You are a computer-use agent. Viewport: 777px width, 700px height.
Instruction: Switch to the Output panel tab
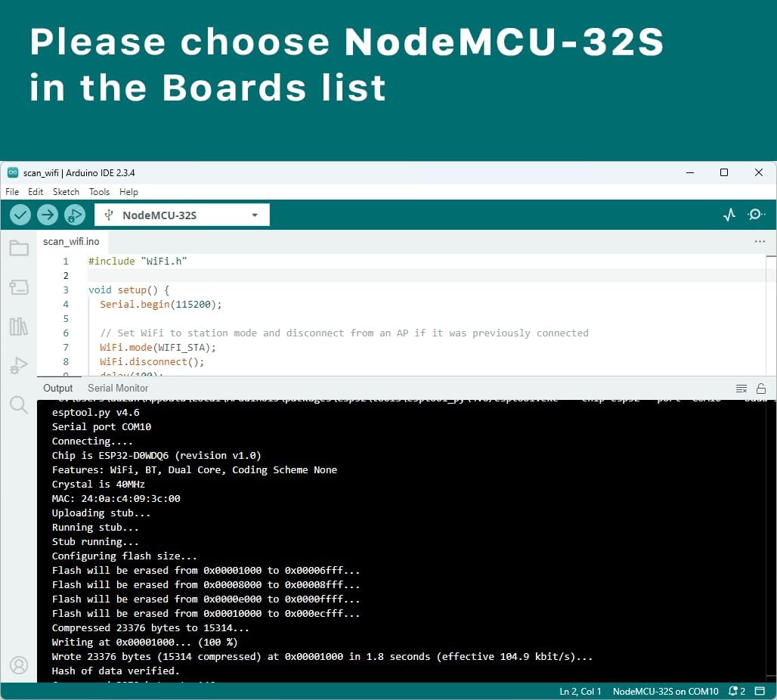click(57, 388)
